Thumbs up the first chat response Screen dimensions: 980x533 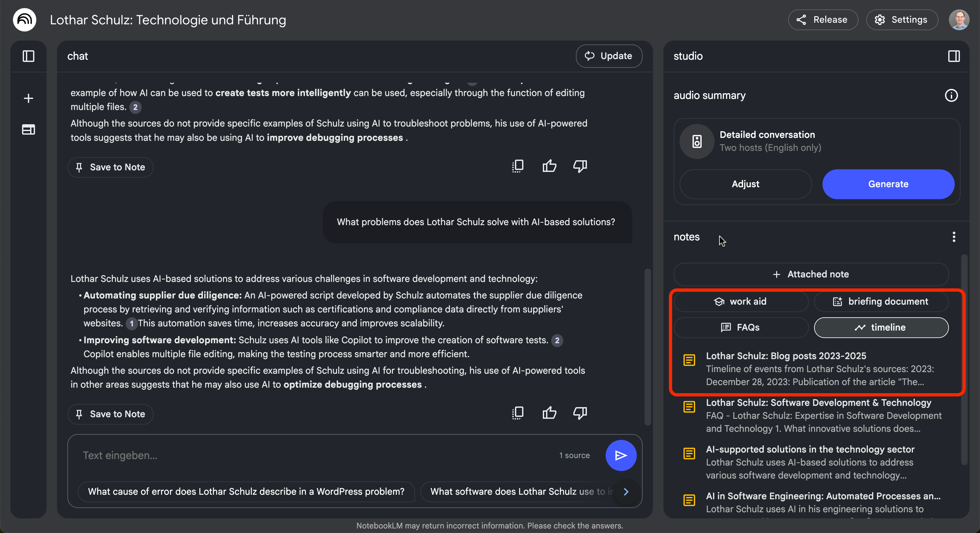tap(549, 166)
